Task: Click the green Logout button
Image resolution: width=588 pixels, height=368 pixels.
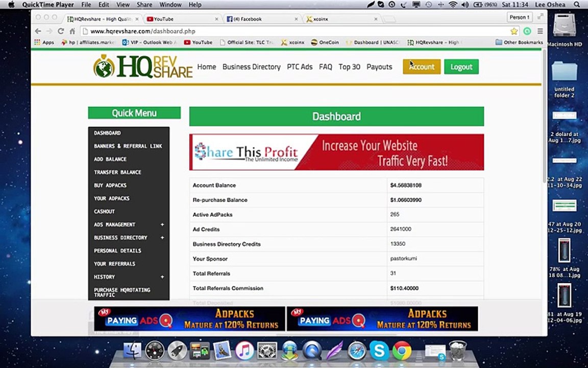Action: click(x=461, y=67)
